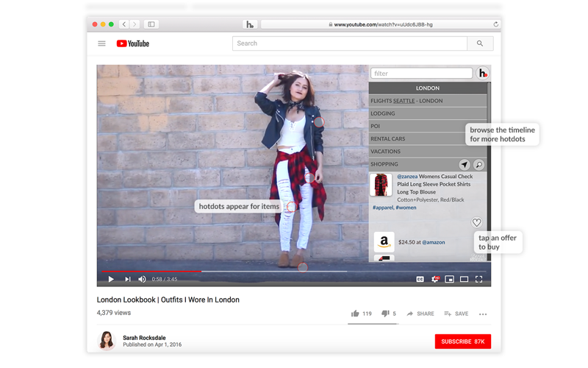Screen dimensions: 588x368
Task: Open the Sarah Rocksdale channel name link
Action: [144, 338]
